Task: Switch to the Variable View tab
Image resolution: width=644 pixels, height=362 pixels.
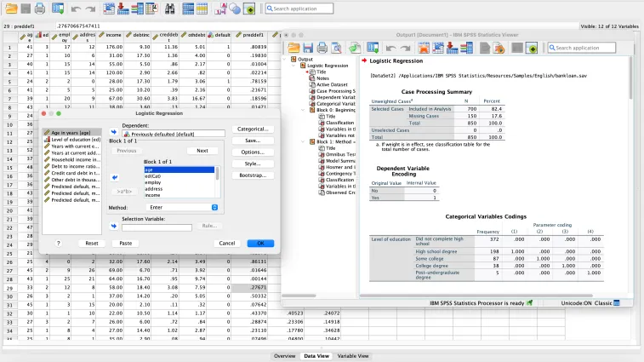Action: click(353, 355)
